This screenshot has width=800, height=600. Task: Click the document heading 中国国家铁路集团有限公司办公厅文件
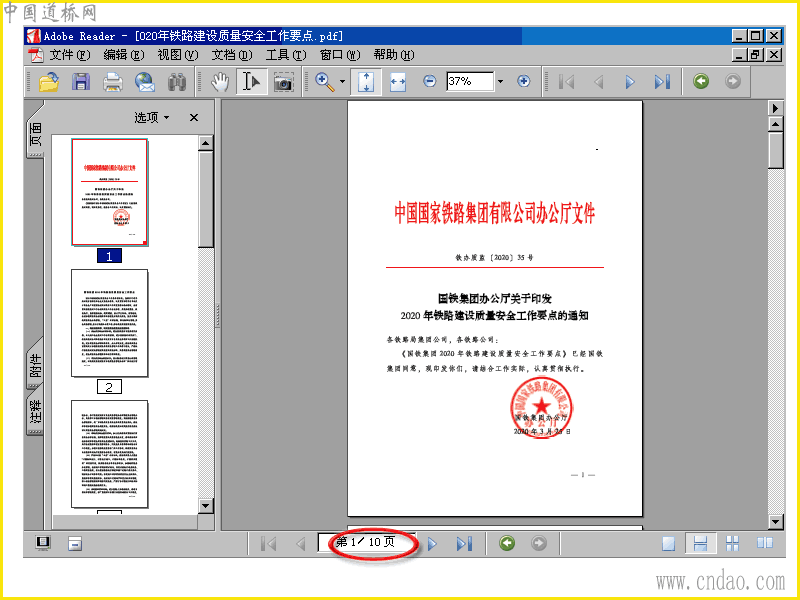click(494, 213)
